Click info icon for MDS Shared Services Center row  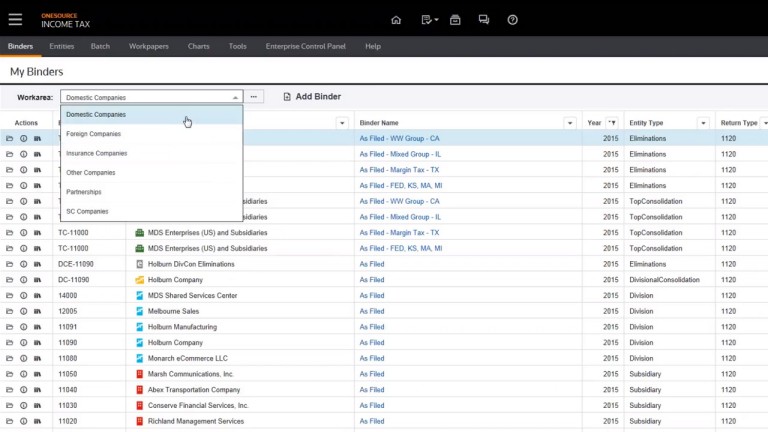[23, 296]
